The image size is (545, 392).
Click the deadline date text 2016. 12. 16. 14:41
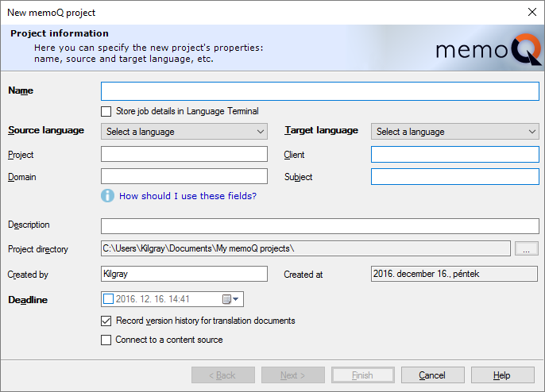[153, 299]
